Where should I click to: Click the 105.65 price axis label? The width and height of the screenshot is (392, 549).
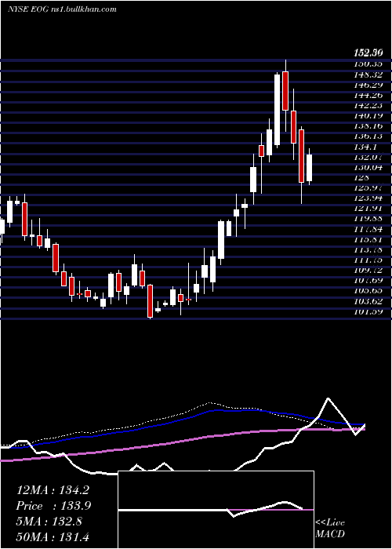[x=368, y=291]
